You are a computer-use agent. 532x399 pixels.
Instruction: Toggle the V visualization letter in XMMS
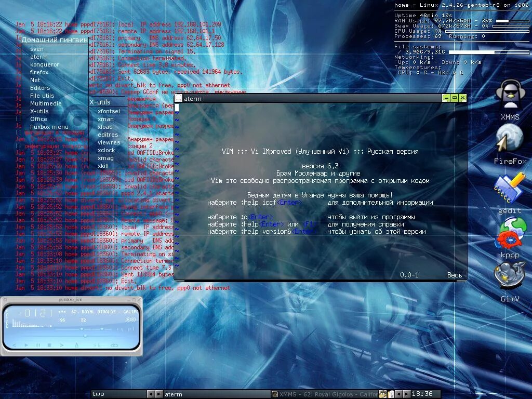coord(7,326)
